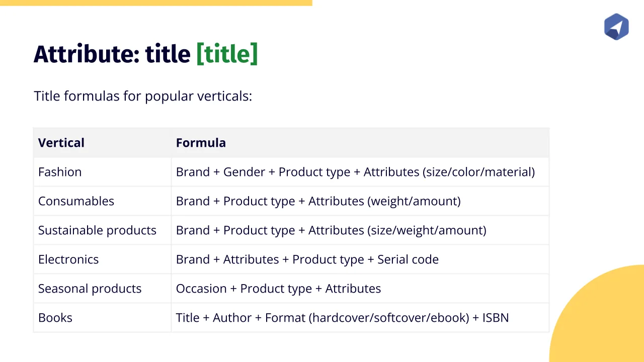Click the 'Attribute: title' heading text
This screenshot has width=644, height=362.
112,54
